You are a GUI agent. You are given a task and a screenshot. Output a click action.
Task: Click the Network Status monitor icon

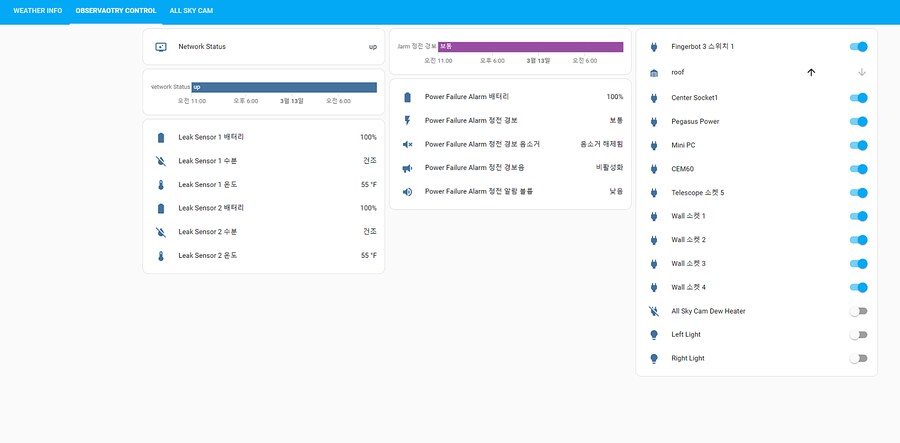pyautogui.click(x=161, y=47)
